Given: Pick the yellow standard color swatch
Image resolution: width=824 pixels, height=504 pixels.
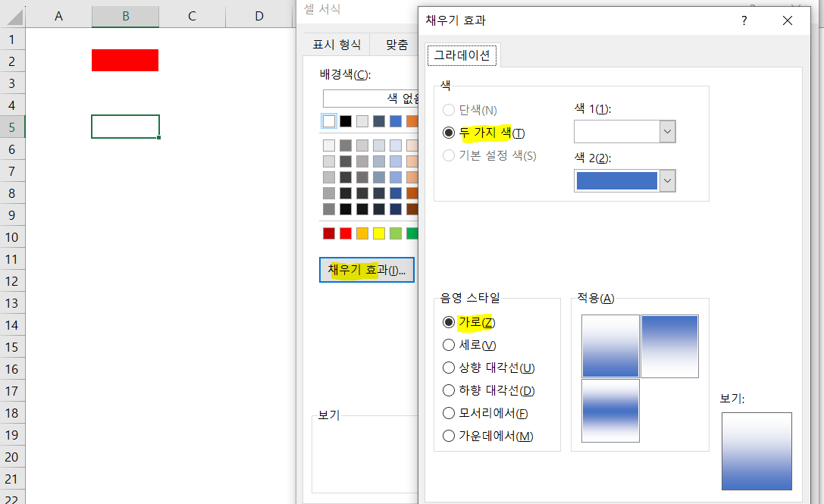Looking at the screenshot, I should [378, 233].
